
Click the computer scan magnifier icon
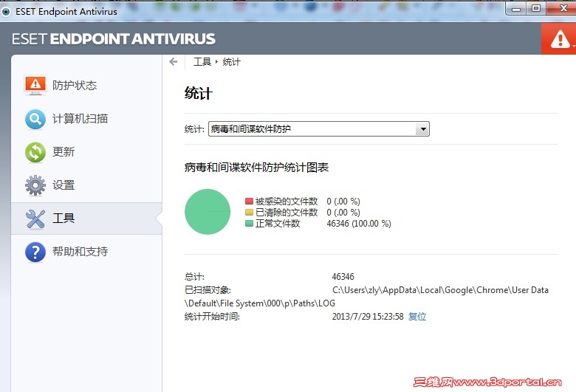click(35, 119)
